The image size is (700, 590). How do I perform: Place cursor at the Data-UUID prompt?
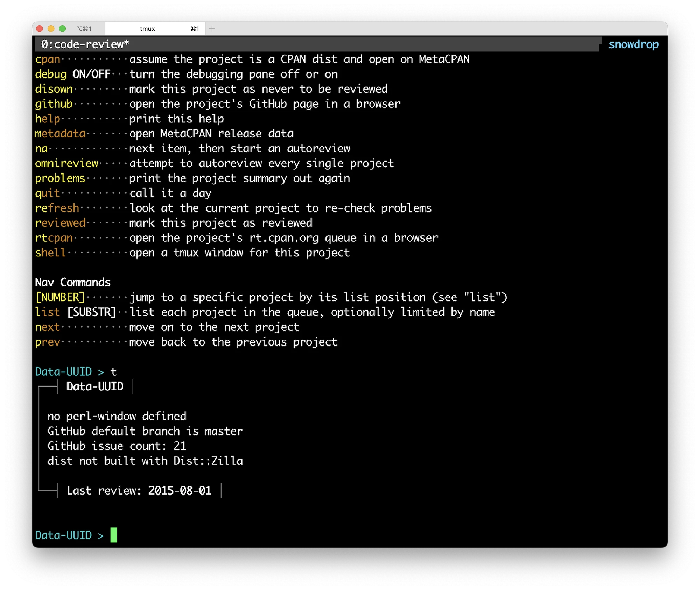tap(113, 535)
